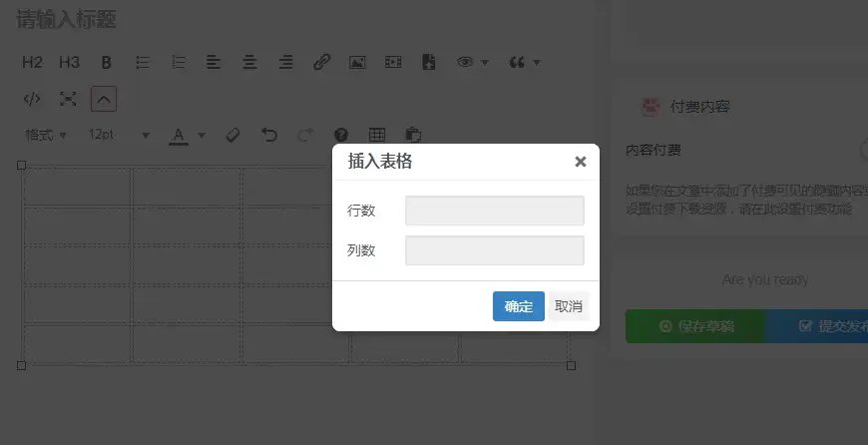
Task: Collapse the second toolbar row
Action: coord(104,99)
